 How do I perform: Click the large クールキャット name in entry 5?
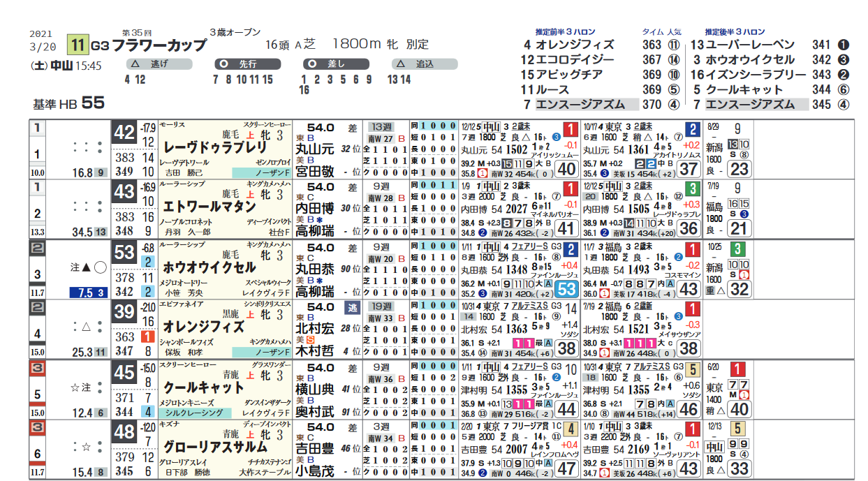point(203,387)
